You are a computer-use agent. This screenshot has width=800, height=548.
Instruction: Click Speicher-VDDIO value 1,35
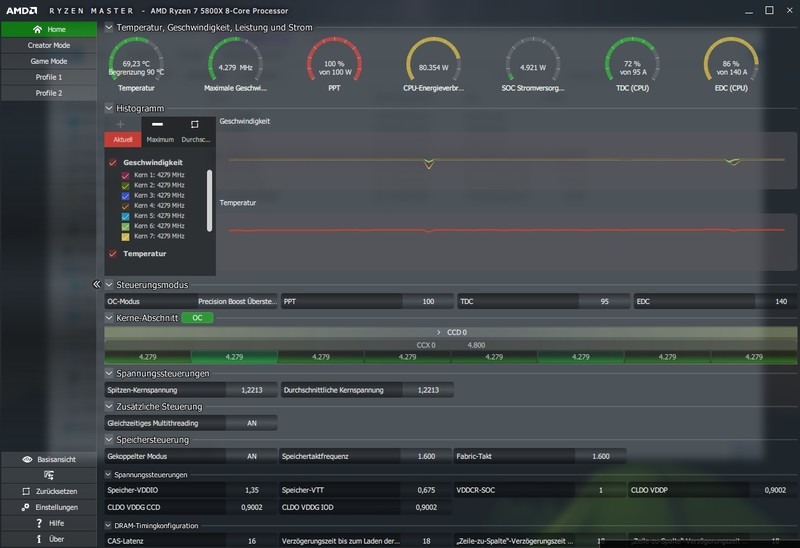[x=252, y=490]
